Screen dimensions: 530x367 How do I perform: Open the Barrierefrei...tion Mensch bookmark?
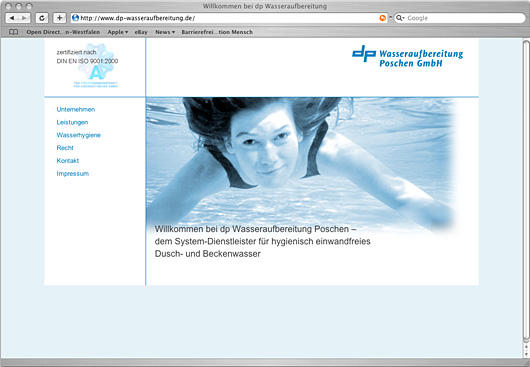(x=217, y=32)
